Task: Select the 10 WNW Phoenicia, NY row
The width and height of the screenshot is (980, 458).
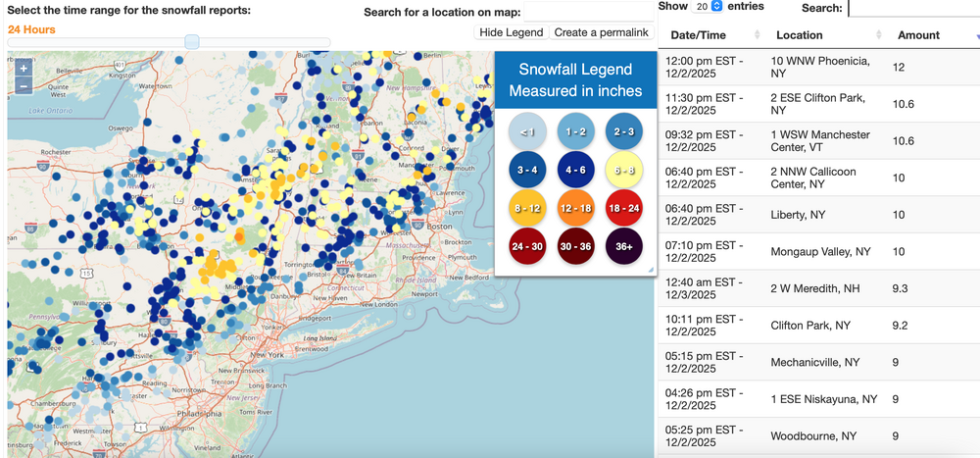Action: click(x=819, y=67)
